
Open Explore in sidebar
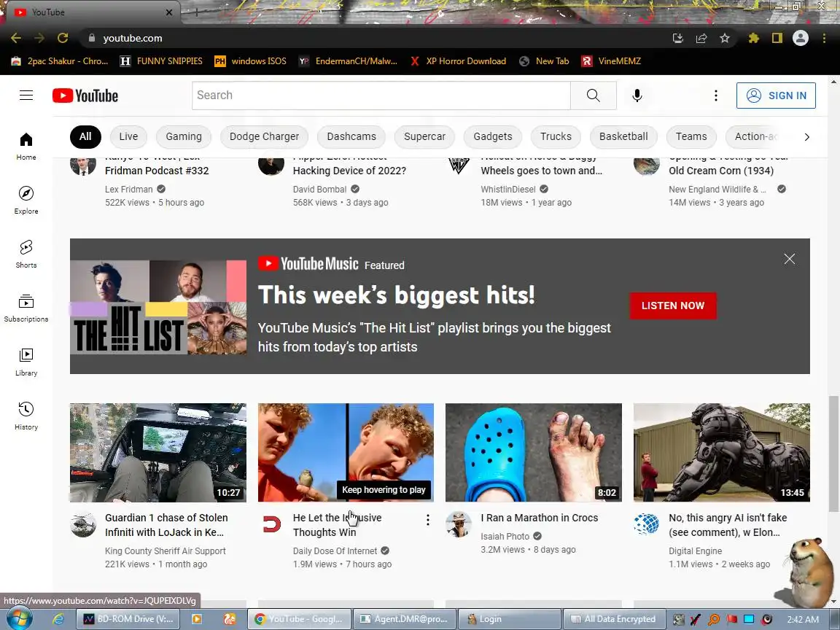tap(26, 201)
